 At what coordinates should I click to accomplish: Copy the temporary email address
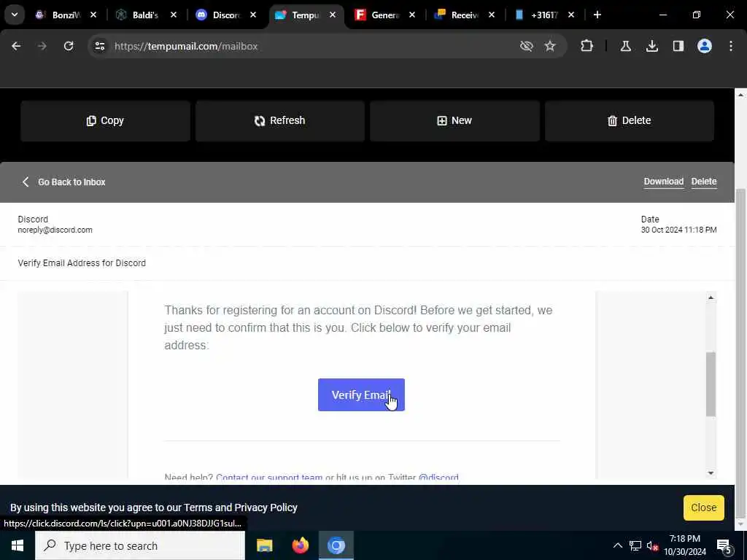point(105,121)
